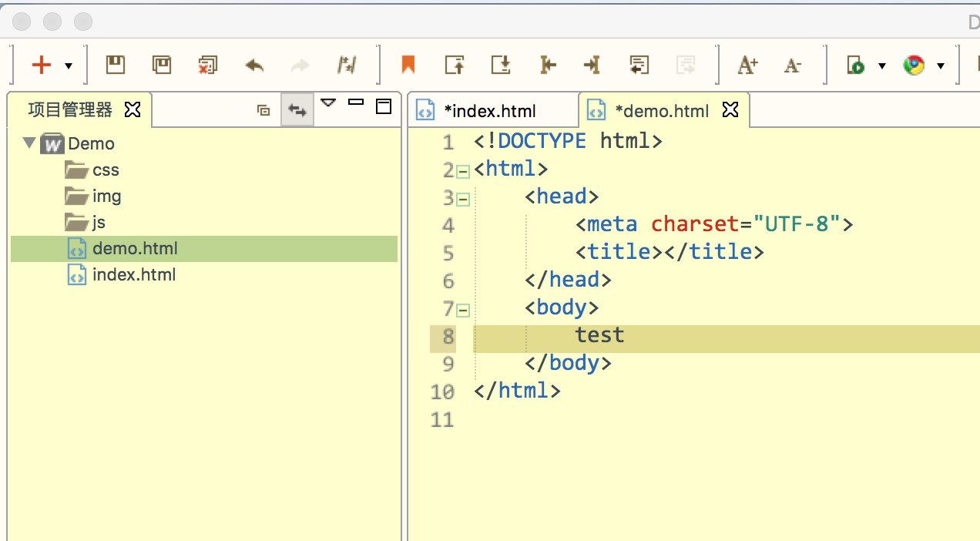Open the project panel view menu triangle
Screen dimensions: 980x541
(x=329, y=102)
